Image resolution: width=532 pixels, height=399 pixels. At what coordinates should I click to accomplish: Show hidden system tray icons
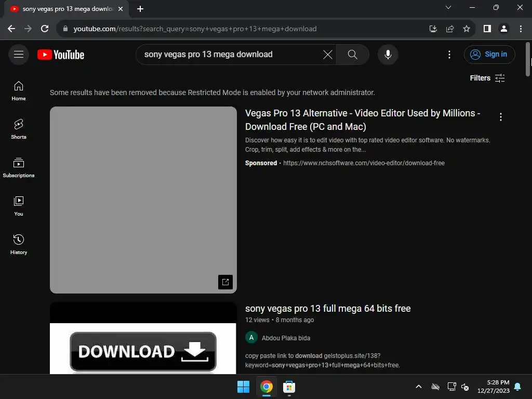[x=419, y=387]
